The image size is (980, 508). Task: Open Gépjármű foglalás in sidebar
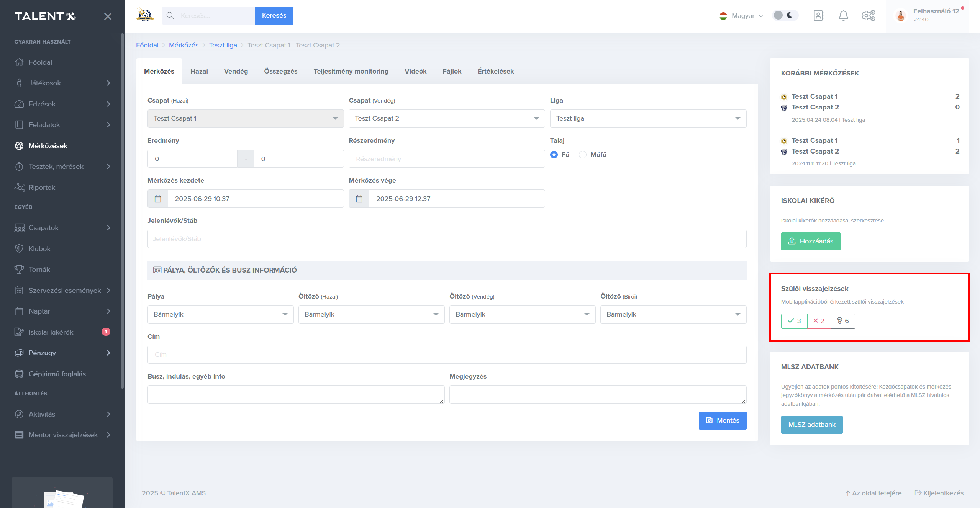tap(57, 374)
